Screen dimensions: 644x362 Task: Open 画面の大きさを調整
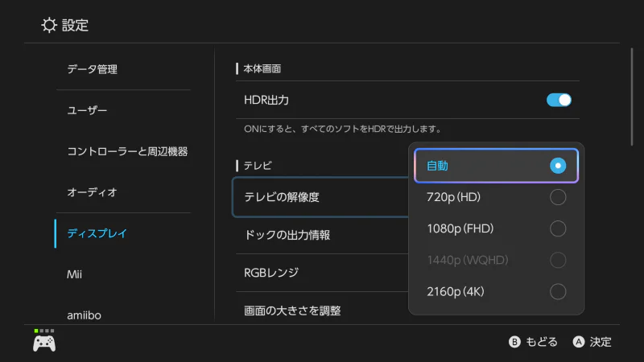322,311
